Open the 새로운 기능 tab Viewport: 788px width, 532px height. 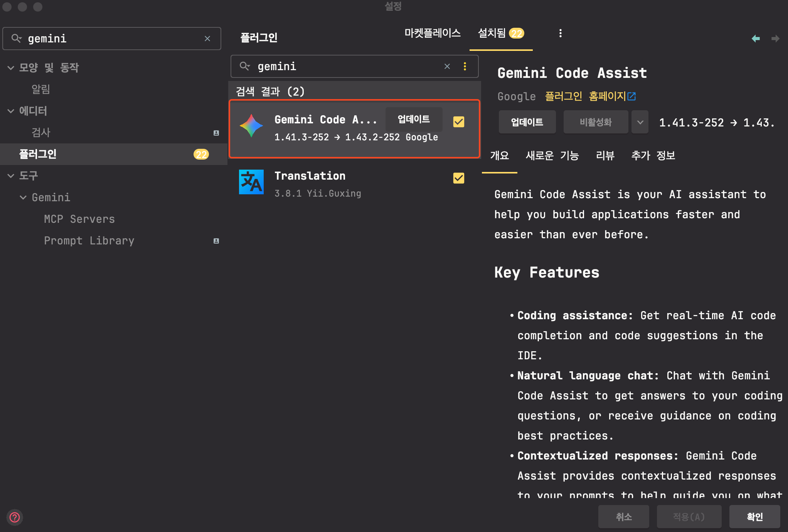552,155
